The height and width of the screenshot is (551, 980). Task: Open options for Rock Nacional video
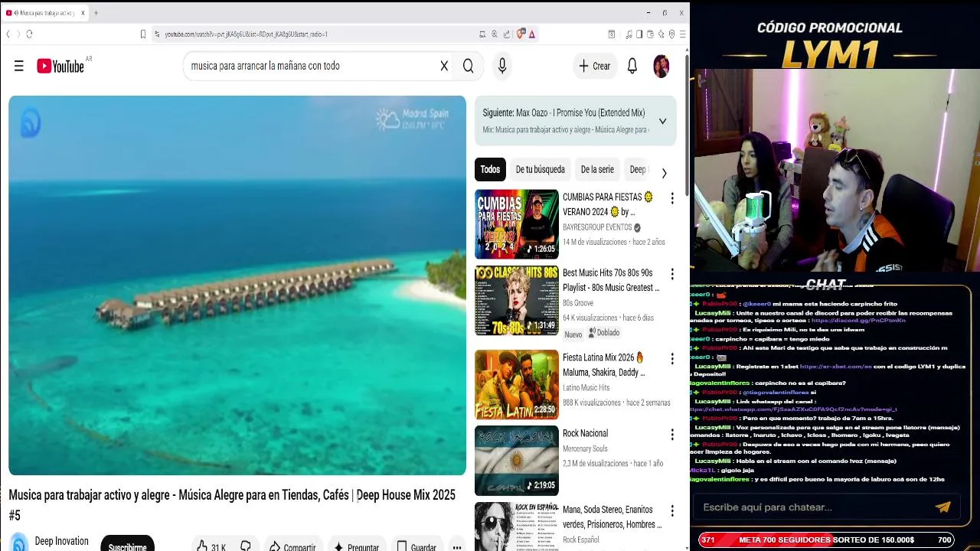672,435
